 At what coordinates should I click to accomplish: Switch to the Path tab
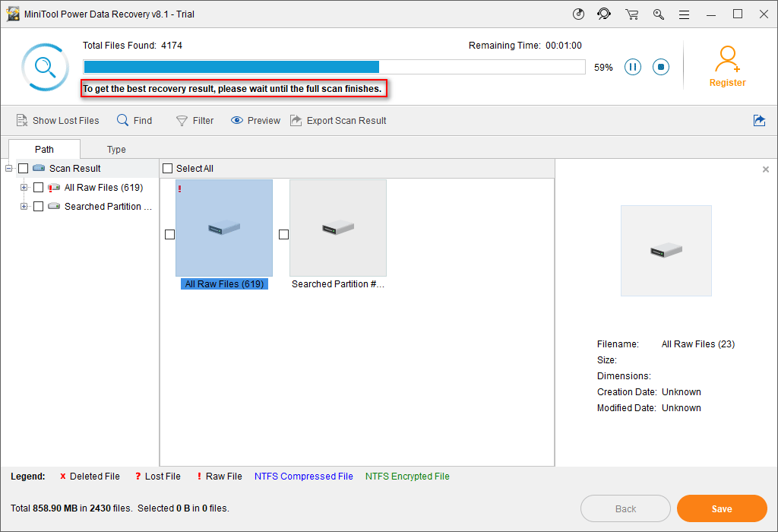pyautogui.click(x=44, y=150)
